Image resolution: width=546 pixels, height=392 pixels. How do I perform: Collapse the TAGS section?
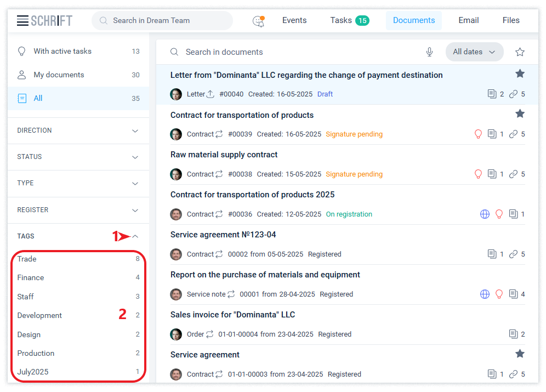(x=135, y=236)
